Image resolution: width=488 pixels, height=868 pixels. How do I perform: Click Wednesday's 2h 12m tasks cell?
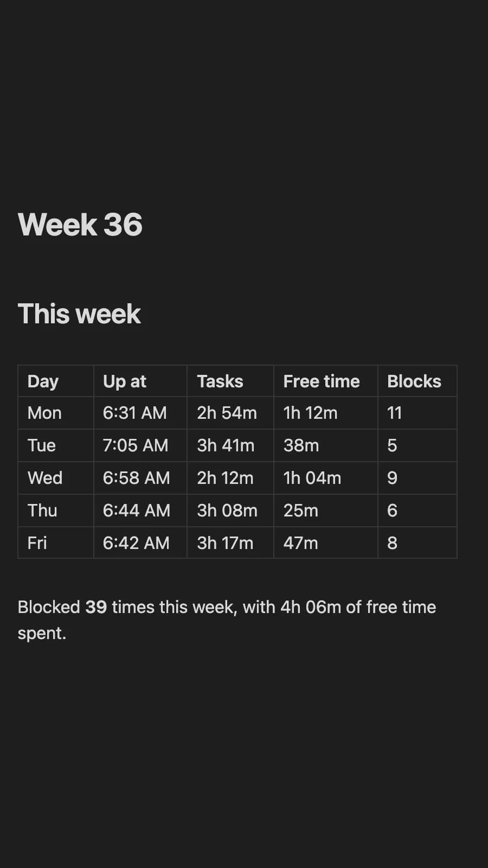[230, 478]
